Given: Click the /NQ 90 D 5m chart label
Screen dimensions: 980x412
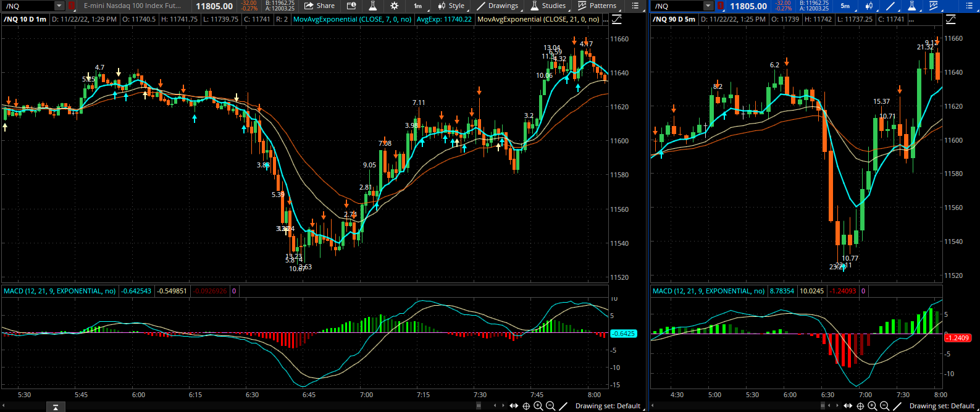Looking at the screenshot, I should tap(674, 19).
